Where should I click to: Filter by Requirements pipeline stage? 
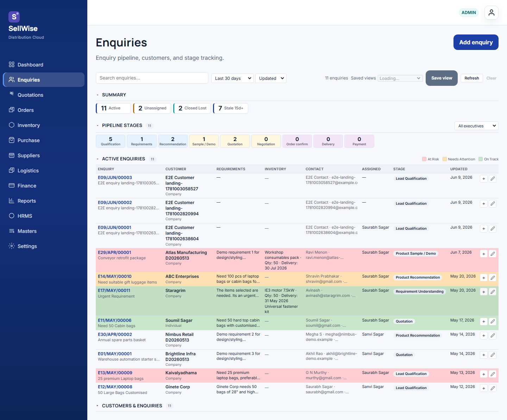(x=142, y=141)
